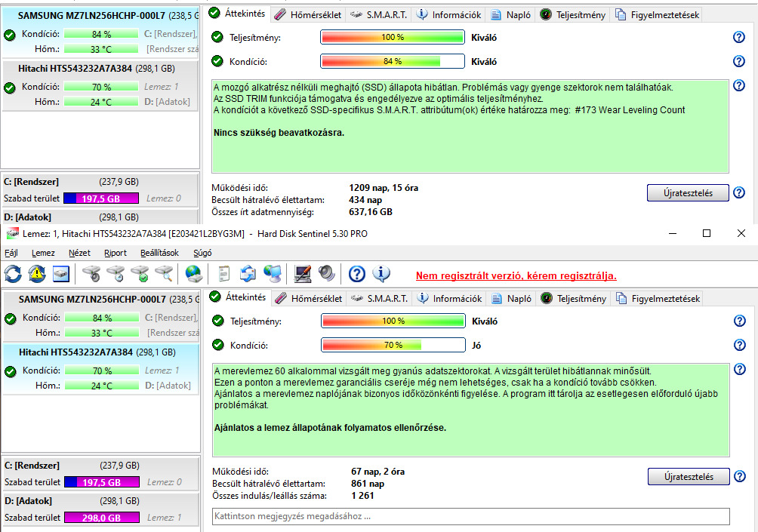
Task: Click the disk-with-clock self-test toolbar icon
Action: click(116, 274)
